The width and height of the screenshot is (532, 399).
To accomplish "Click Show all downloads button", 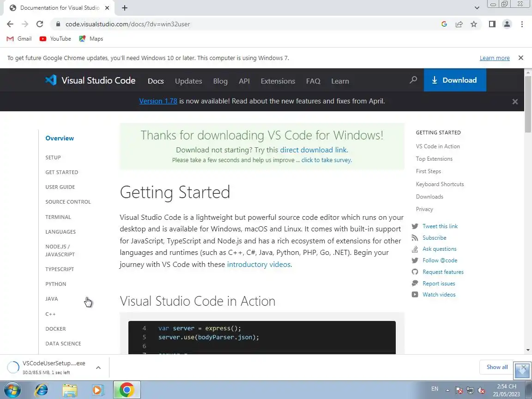I will pos(497,367).
